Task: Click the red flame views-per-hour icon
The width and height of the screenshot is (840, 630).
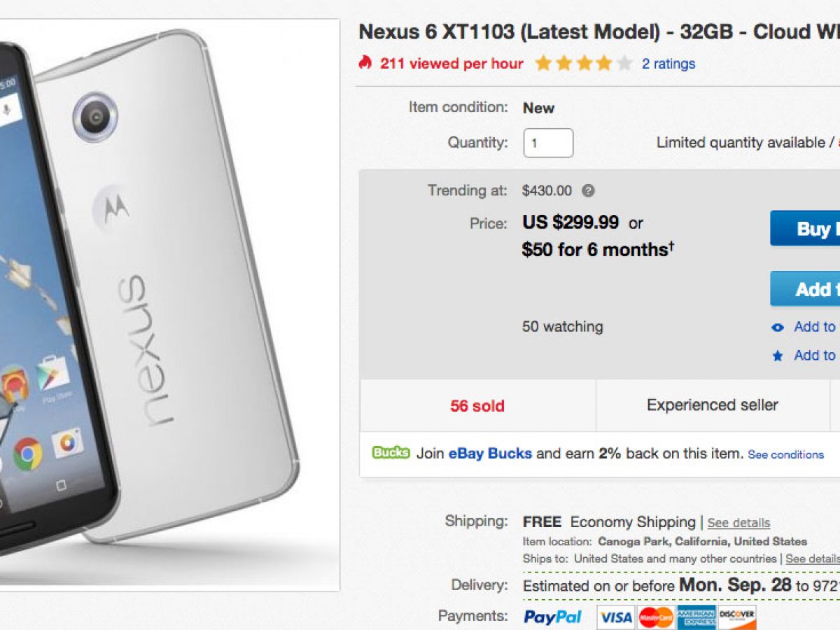Action: (x=364, y=63)
